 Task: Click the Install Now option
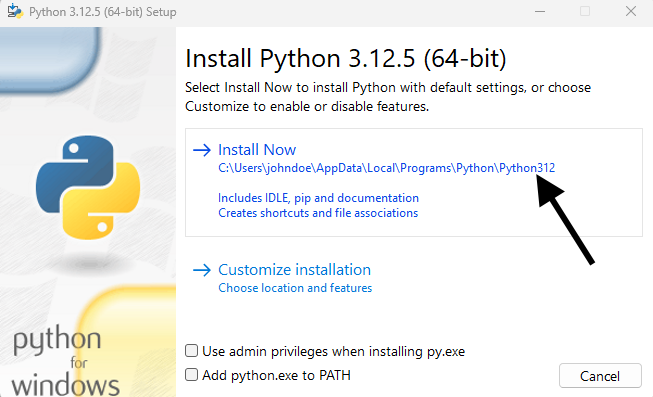pyautogui.click(x=414, y=182)
